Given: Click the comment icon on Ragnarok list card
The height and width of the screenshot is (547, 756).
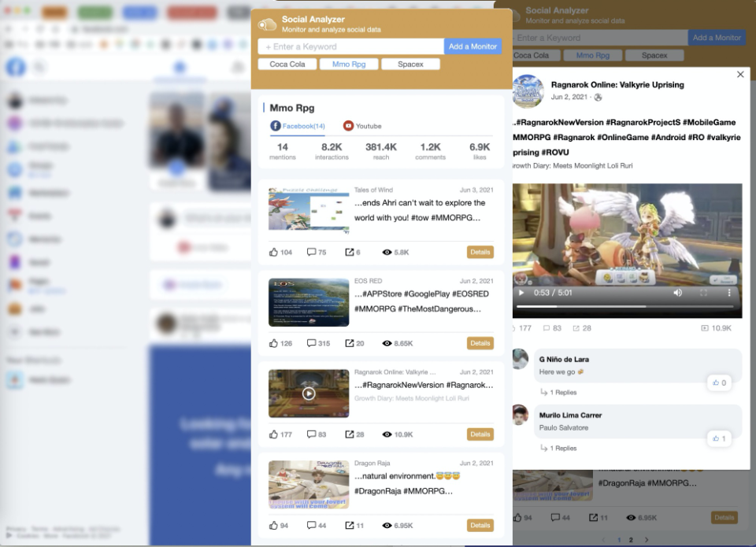Looking at the screenshot, I should coord(312,434).
